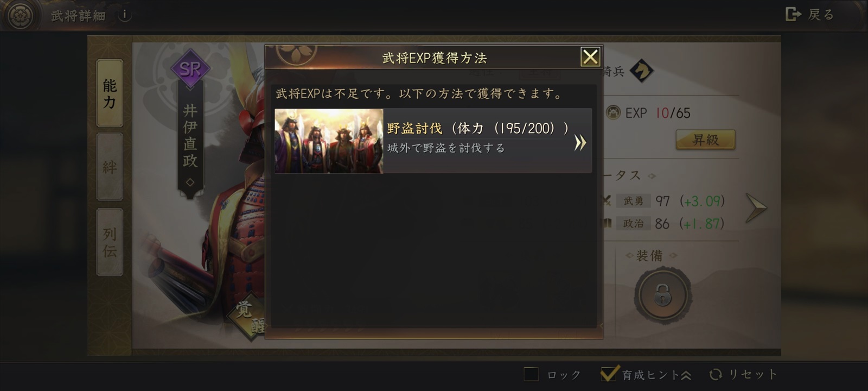Click the cavalry troop type icon

pos(642,71)
